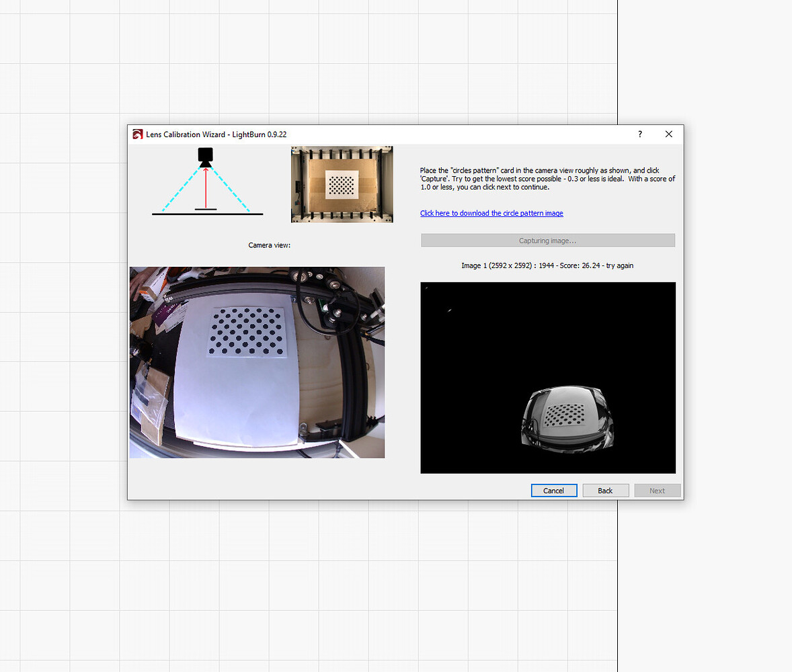Close the Lens Calibration Wizard window

(x=668, y=134)
